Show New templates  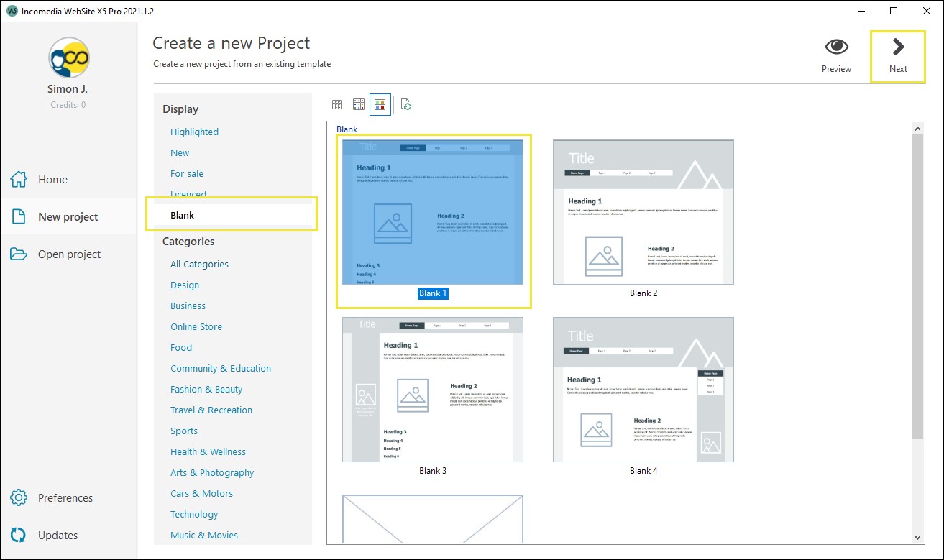(x=180, y=153)
